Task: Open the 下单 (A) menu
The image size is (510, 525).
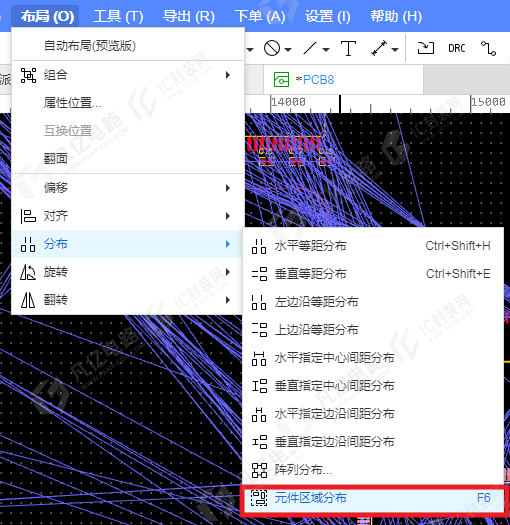Action: click(260, 16)
